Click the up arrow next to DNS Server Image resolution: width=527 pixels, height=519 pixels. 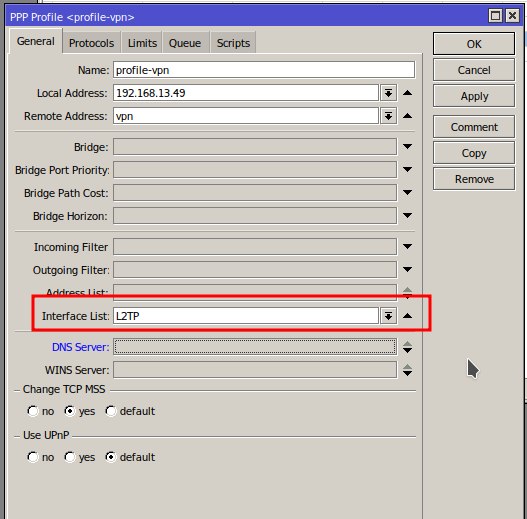point(407,344)
